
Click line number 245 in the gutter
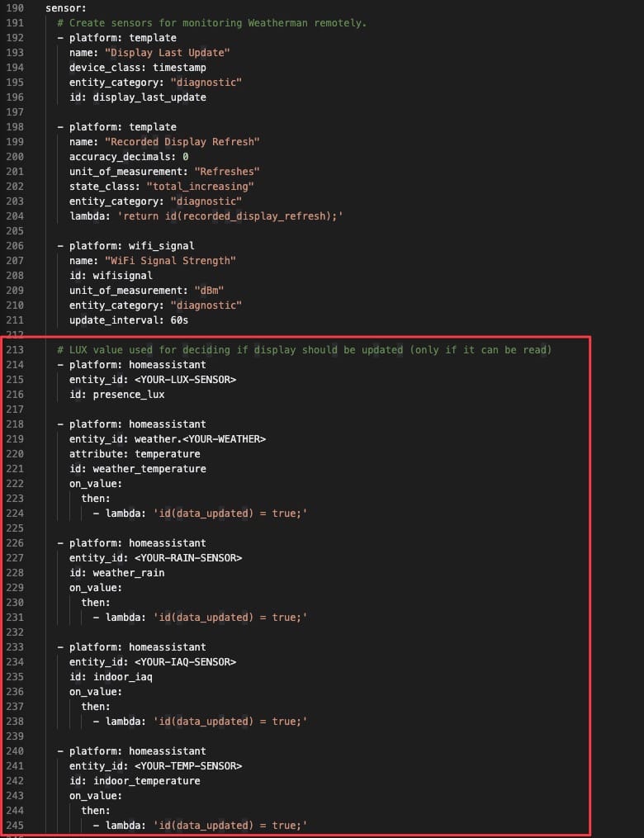coord(15,825)
